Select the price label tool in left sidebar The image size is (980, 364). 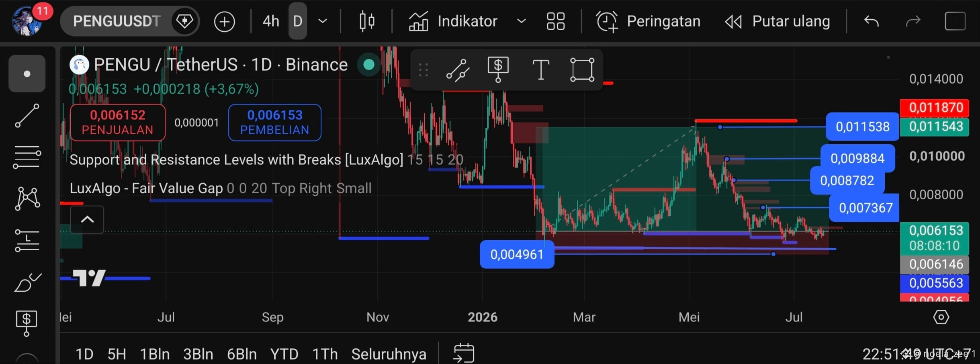tap(27, 323)
